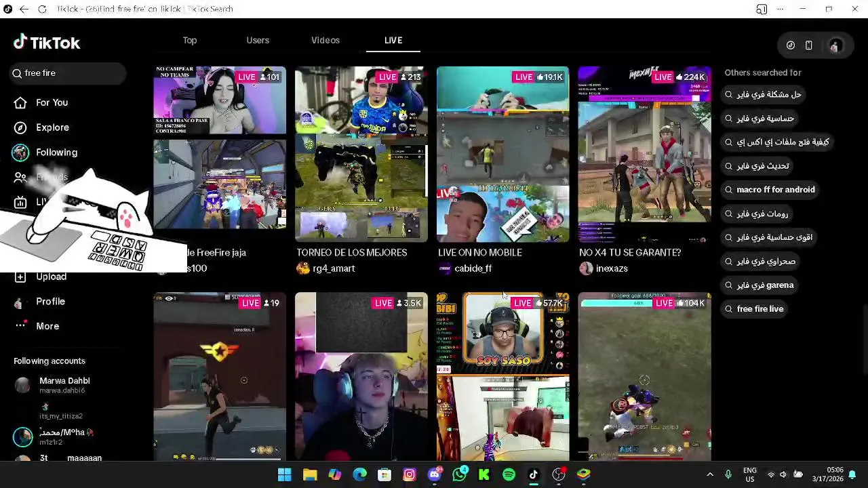This screenshot has height=488, width=868.
Task: Click the 'Following accounts' heading
Action: click(x=50, y=361)
